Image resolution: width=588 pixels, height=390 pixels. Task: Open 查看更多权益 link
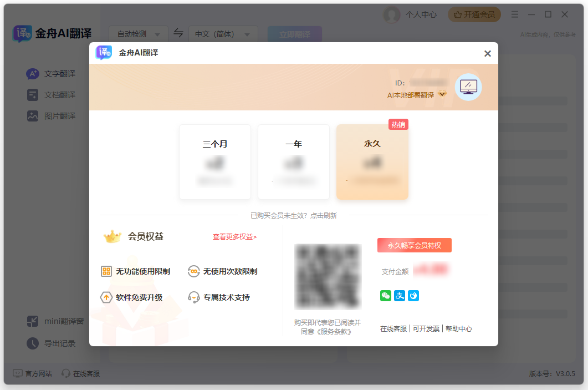click(x=234, y=237)
